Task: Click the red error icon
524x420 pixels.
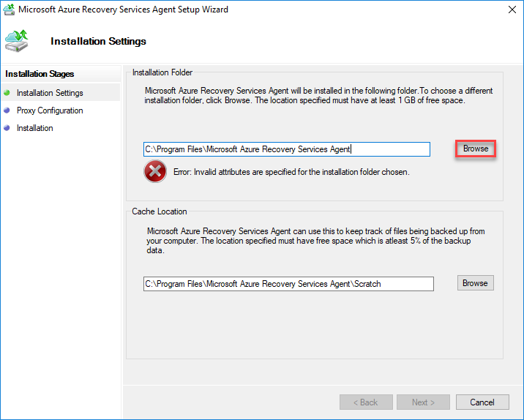Action: [x=155, y=172]
